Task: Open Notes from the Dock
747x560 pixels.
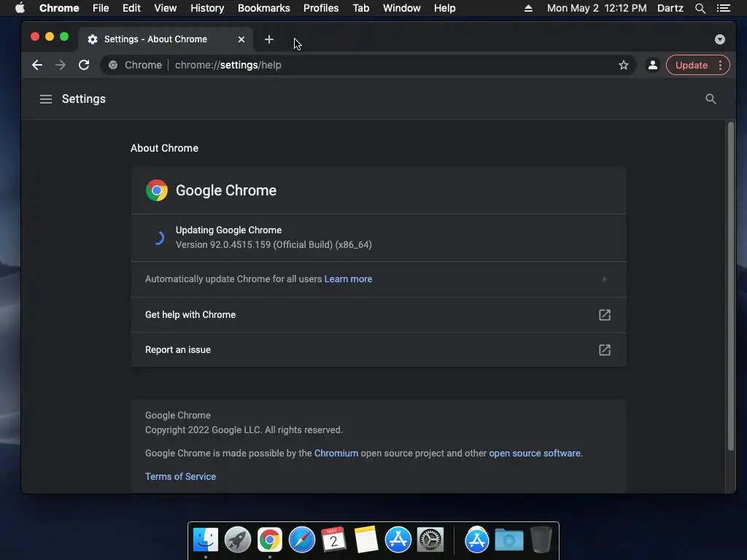Action: 366,540
